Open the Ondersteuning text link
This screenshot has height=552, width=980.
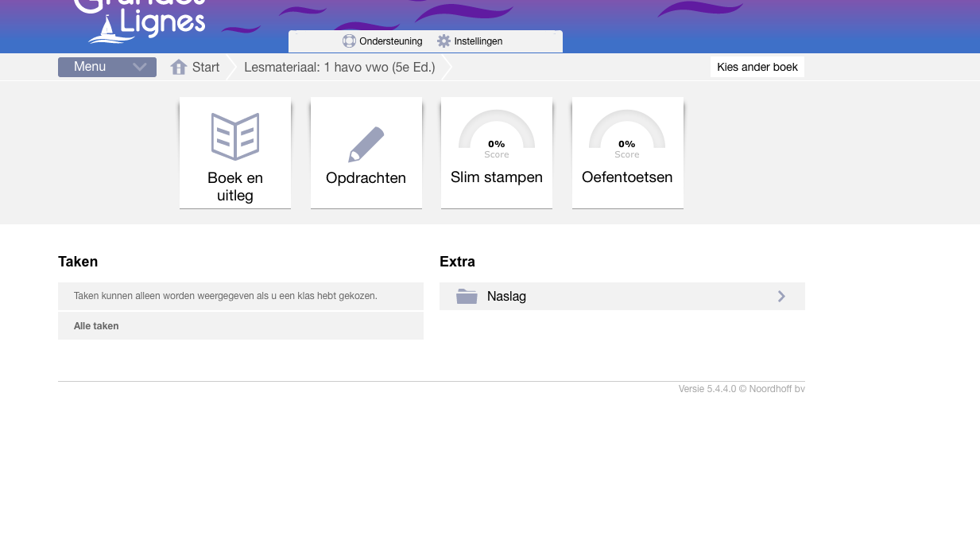(390, 41)
